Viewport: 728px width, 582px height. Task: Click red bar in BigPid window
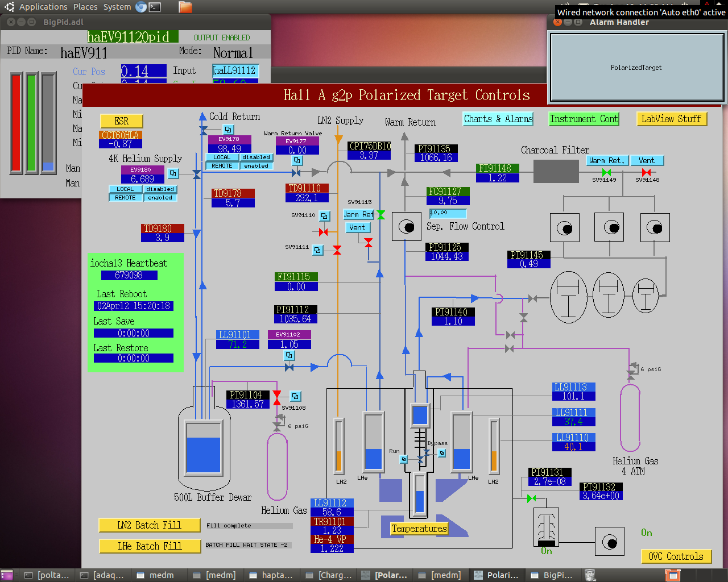coord(16,122)
